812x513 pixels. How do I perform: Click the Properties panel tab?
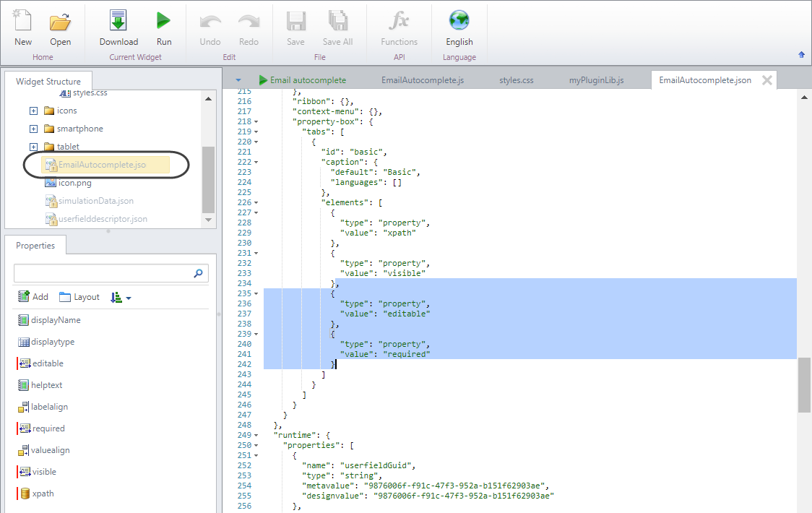(x=35, y=246)
